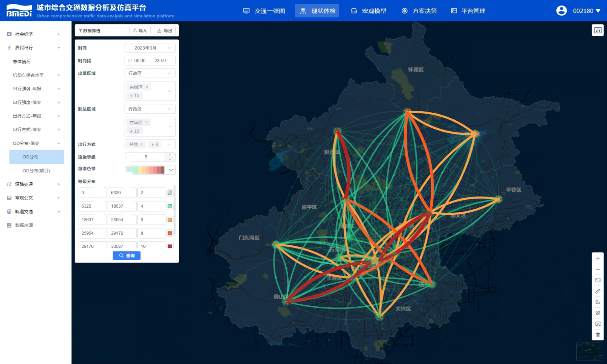Click the clear measurements ruler icon
607x364 pixels.
pos(598,313)
